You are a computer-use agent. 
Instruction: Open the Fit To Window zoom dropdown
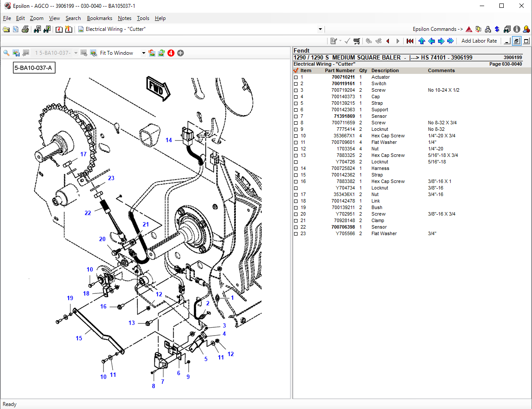[x=144, y=53]
